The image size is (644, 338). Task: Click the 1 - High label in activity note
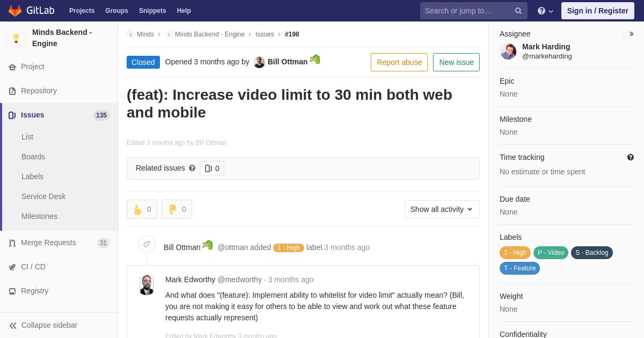point(289,248)
